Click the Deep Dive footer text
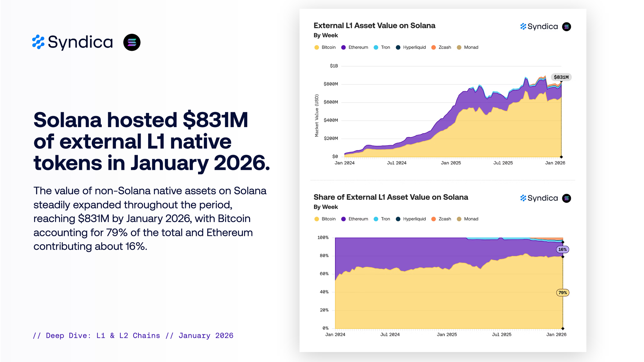644x362 pixels. pos(133,336)
